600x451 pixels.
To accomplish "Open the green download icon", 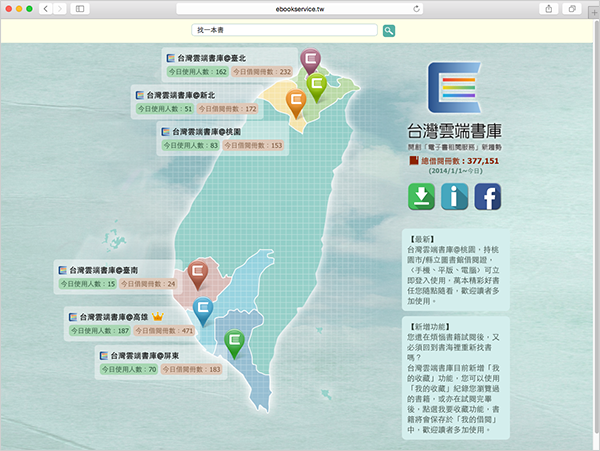I will (421, 197).
